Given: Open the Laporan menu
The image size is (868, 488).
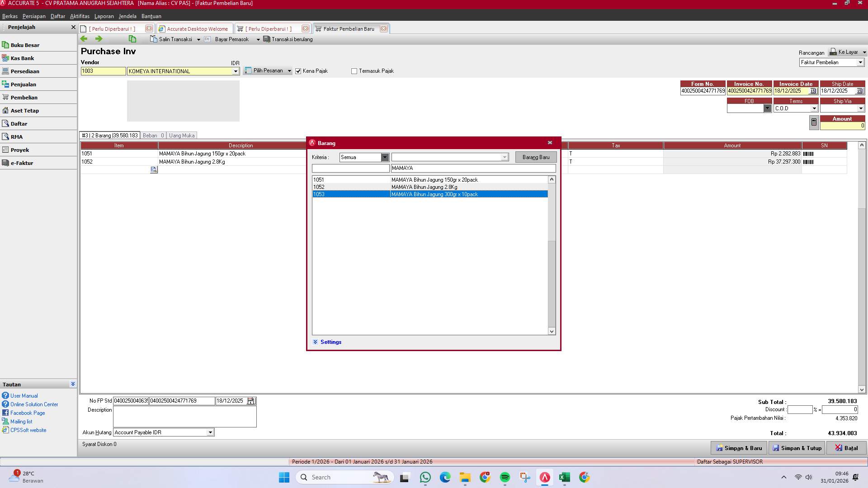Looking at the screenshot, I should coord(104,16).
